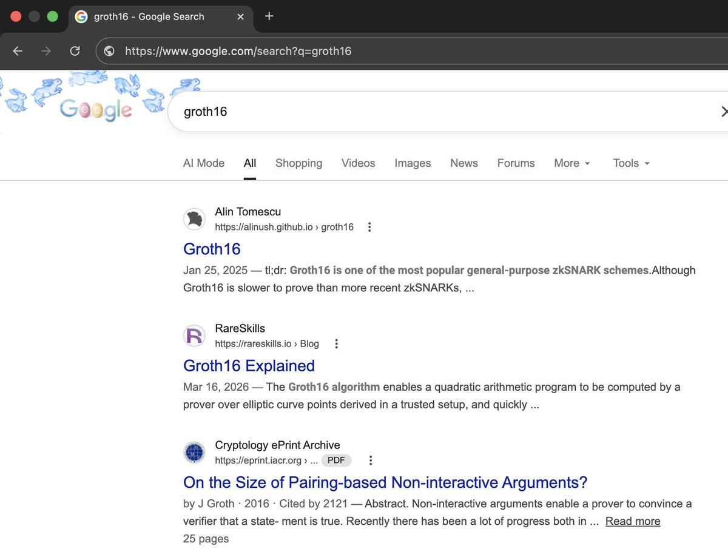Viewport: 728px width, 560px height.
Task: Click the eprint.iacr.org breadcrumb URL
Action: coord(266,460)
